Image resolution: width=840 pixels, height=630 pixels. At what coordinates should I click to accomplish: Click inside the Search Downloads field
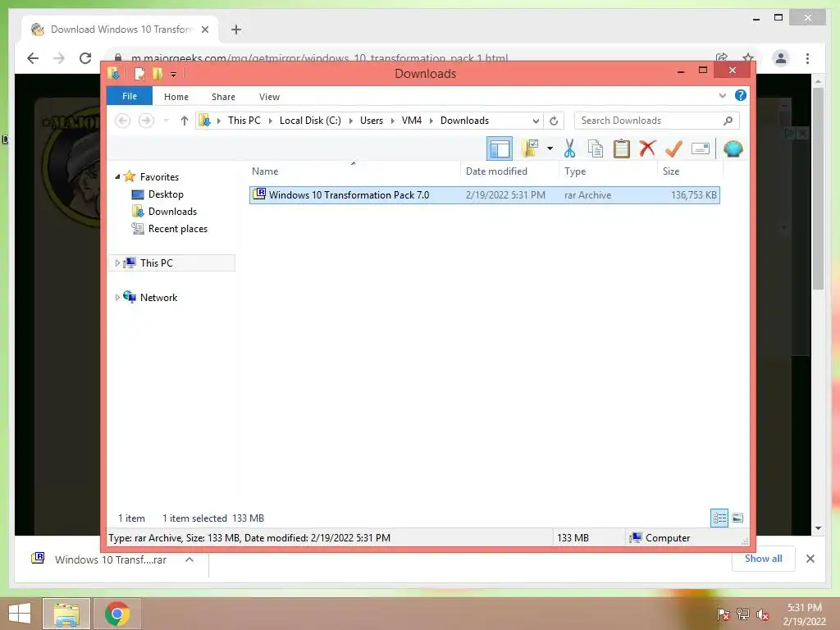pyautogui.click(x=656, y=121)
